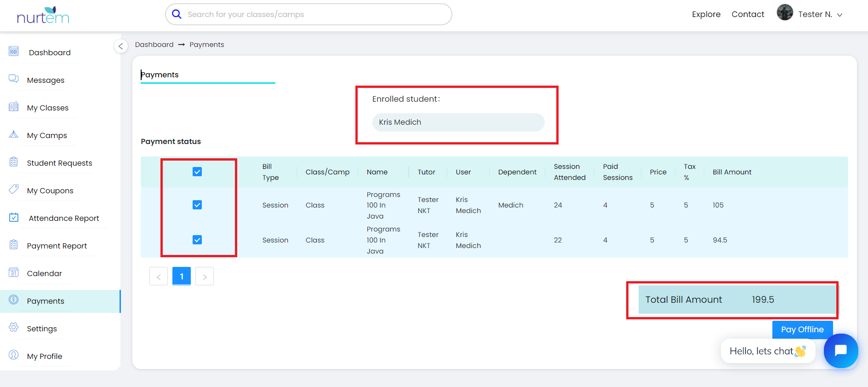Click the nurtem logo
Viewport: 868px width, 387px height.
[43, 15]
